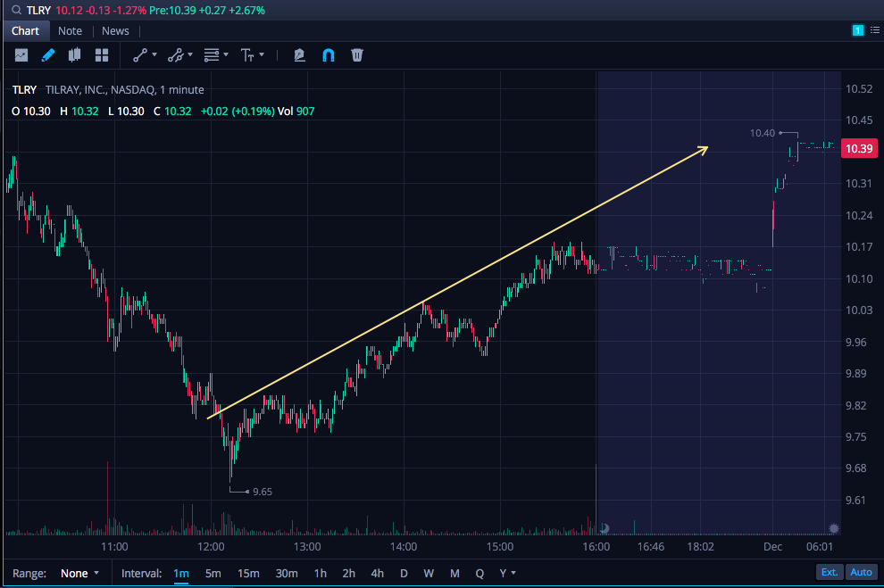Toggle the magnet snap tool
The height and width of the screenshot is (588, 884).
point(328,55)
